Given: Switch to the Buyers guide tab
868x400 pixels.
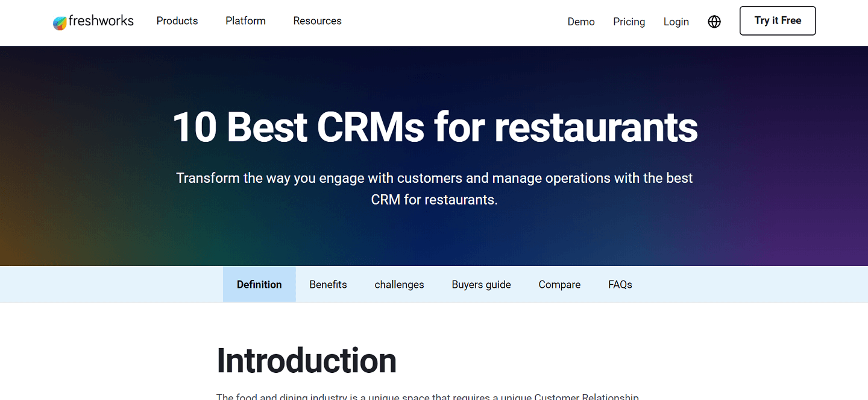Looking at the screenshot, I should click(x=481, y=284).
